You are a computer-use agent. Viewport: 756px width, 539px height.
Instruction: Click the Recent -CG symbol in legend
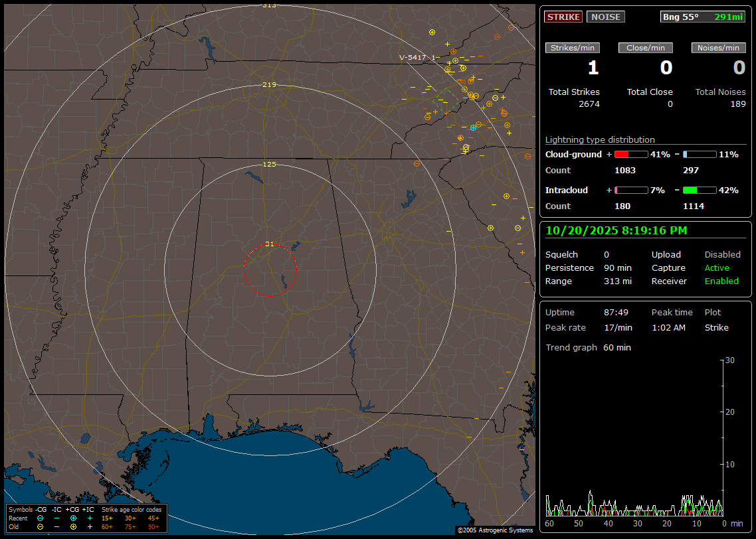point(40,518)
